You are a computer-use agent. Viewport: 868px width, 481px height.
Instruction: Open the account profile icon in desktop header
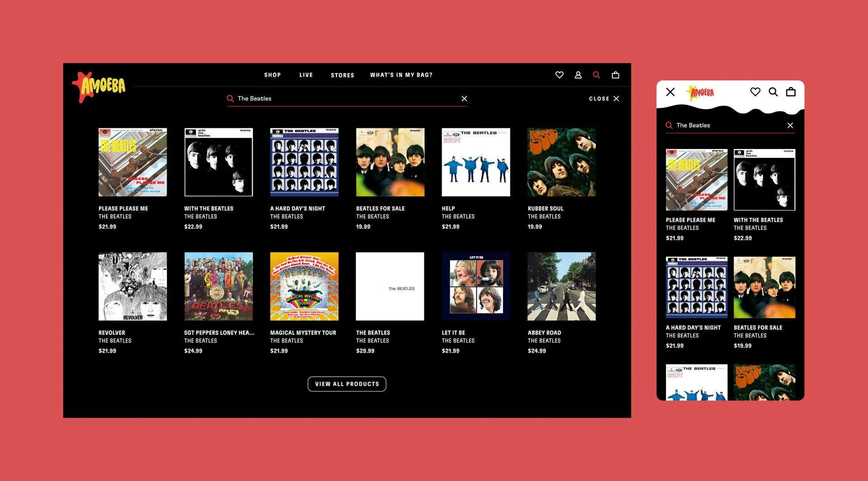pyautogui.click(x=578, y=75)
